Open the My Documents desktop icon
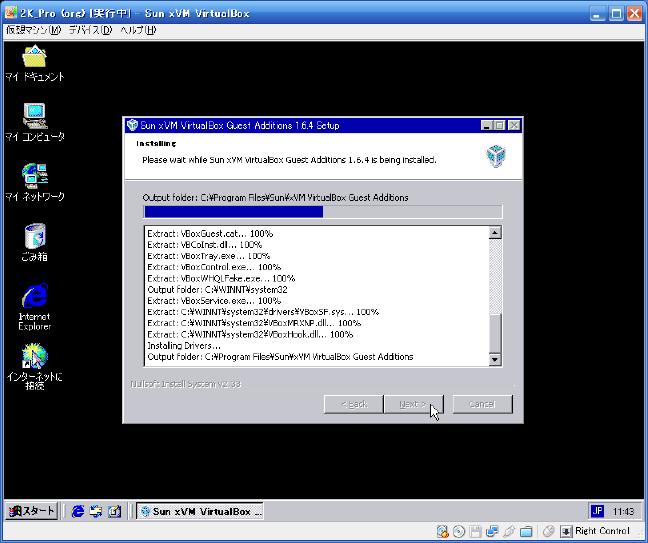This screenshot has width=648, height=543. click(x=35, y=63)
